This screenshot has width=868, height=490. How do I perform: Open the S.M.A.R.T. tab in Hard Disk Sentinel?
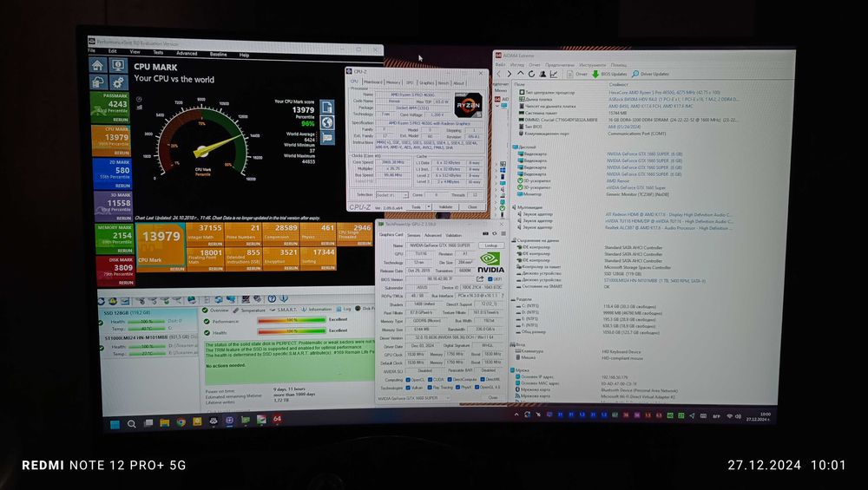282,310
